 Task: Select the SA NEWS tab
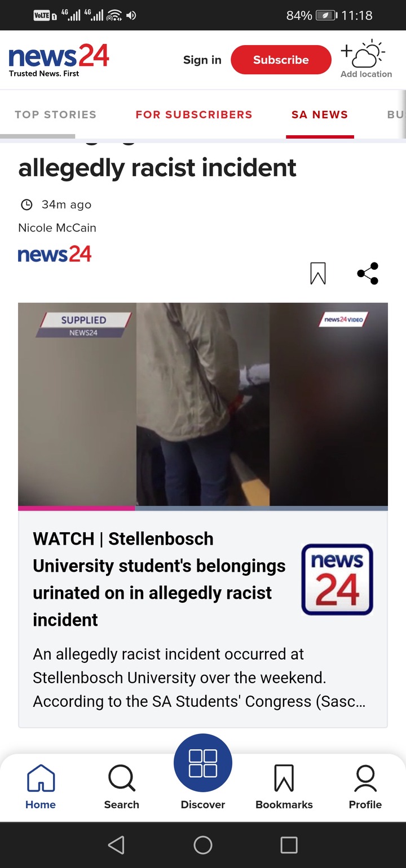pyautogui.click(x=320, y=115)
